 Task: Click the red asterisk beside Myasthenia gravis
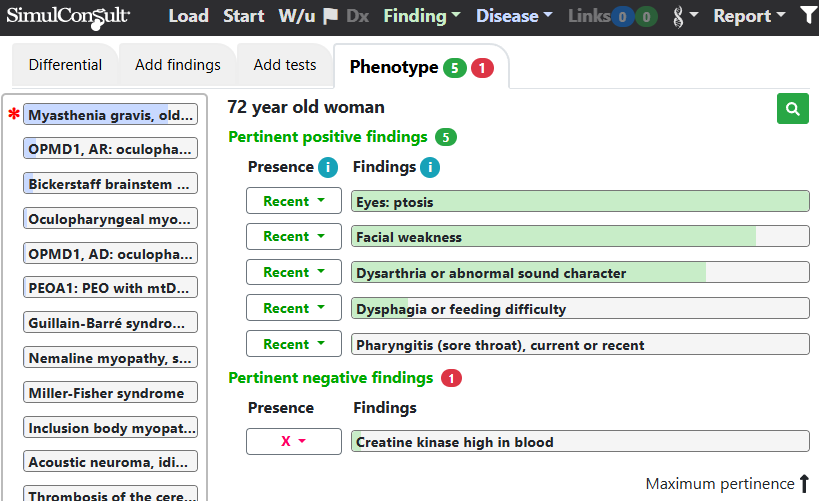point(14,115)
